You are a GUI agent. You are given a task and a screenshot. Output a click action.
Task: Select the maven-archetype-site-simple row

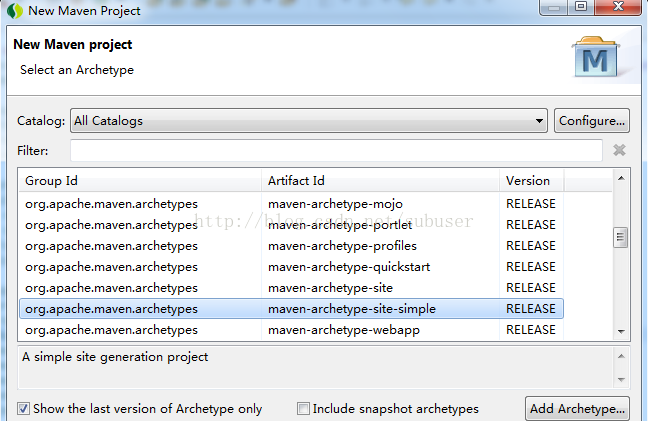291,309
